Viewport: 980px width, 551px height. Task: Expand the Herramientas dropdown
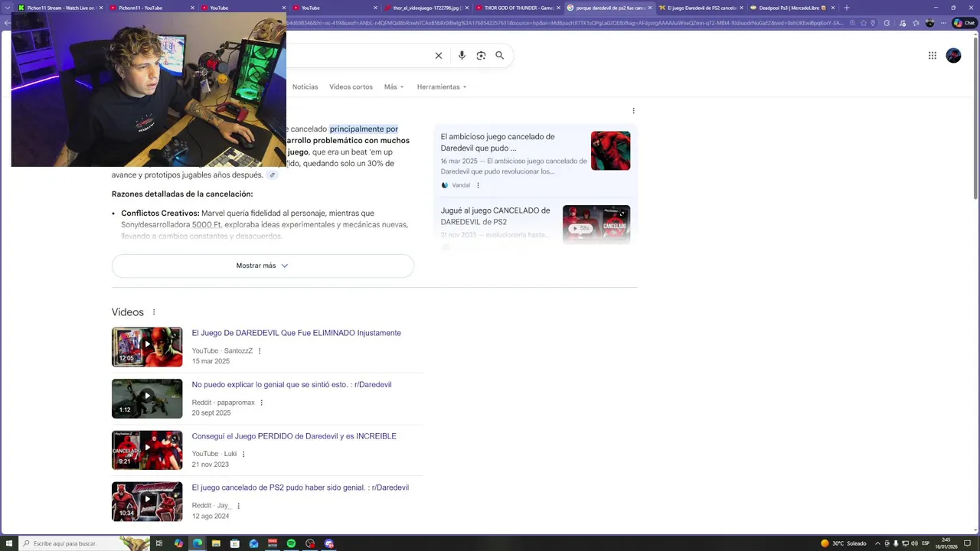442,87
